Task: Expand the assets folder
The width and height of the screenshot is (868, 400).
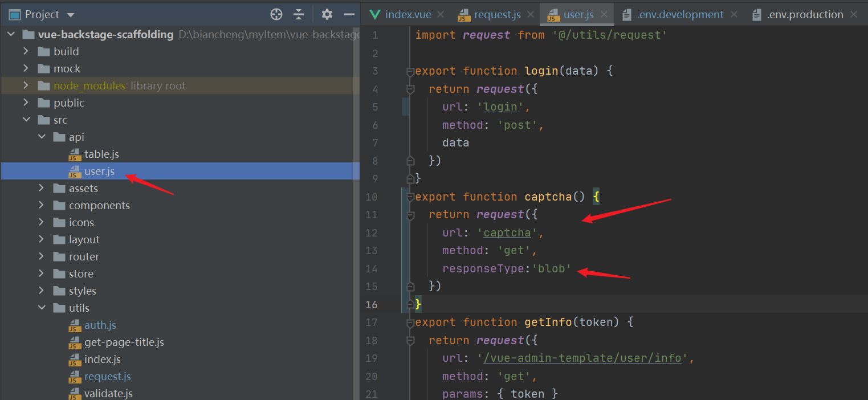Action: tap(42, 188)
